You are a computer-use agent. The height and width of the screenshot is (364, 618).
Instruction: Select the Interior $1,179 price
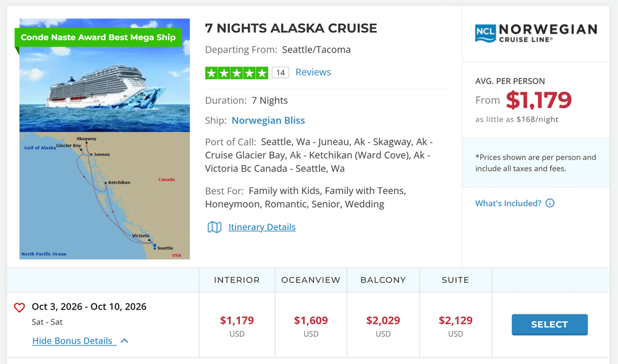click(237, 321)
